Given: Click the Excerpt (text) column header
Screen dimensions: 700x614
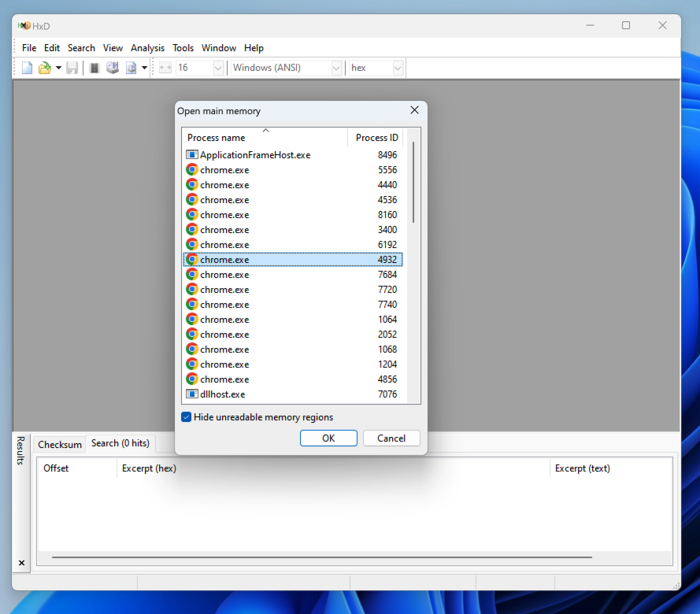Looking at the screenshot, I should 611,468.
